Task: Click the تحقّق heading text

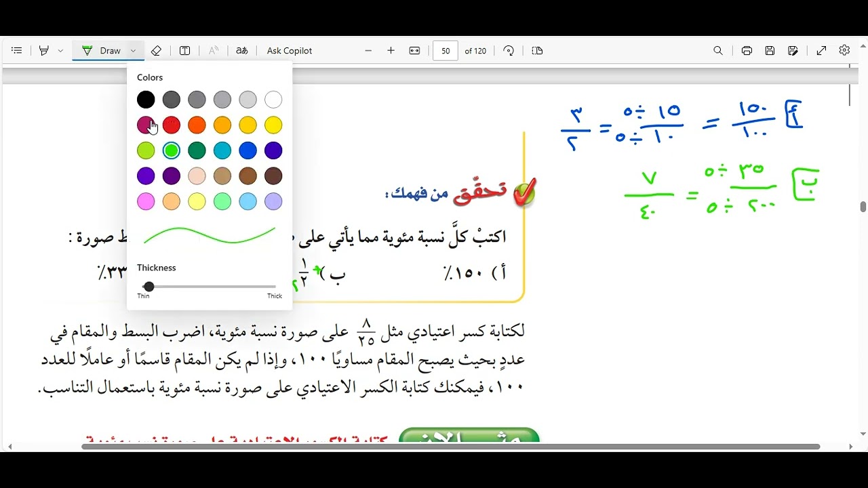Action: click(480, 191)
